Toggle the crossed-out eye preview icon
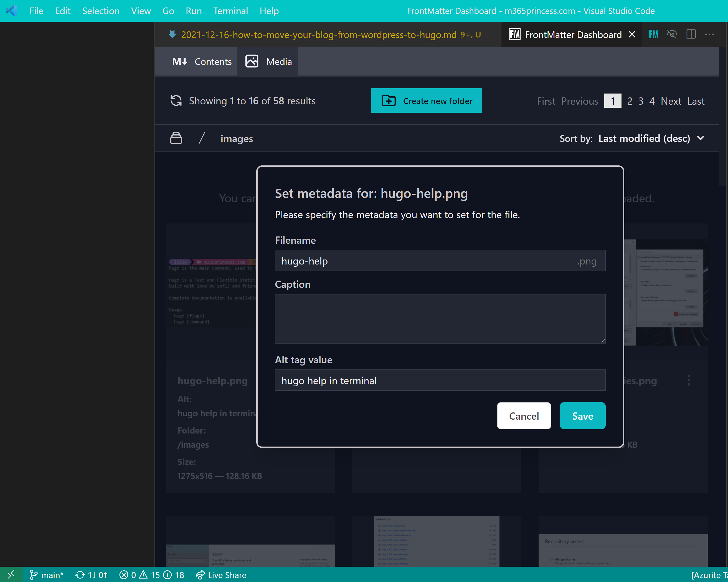The width and height of the screenshot is (728, 582). pyautogui.click(x=672, y=34)
